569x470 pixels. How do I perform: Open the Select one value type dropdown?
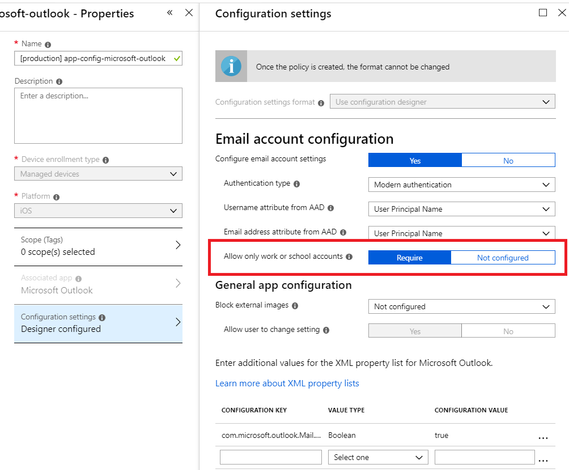[378, 457]
